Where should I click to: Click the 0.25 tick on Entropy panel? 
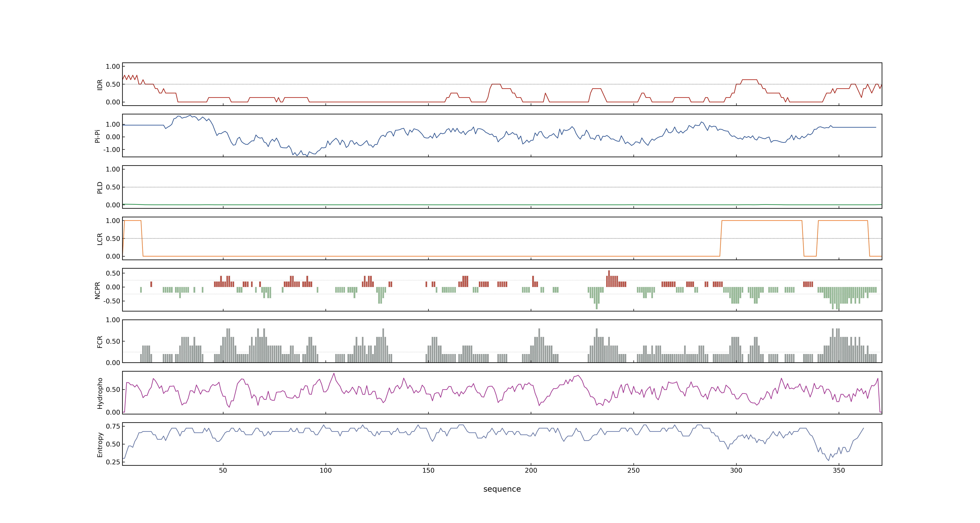click(113, 462)
